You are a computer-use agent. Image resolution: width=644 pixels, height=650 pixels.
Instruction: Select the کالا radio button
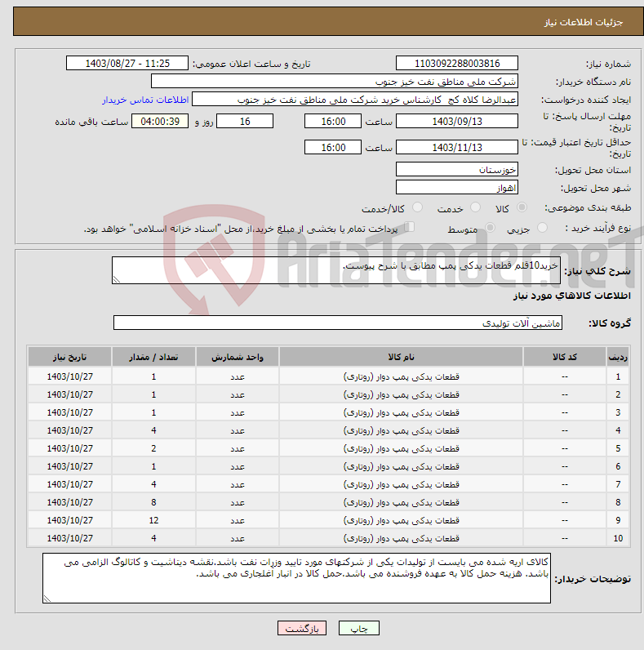[522, 207]
